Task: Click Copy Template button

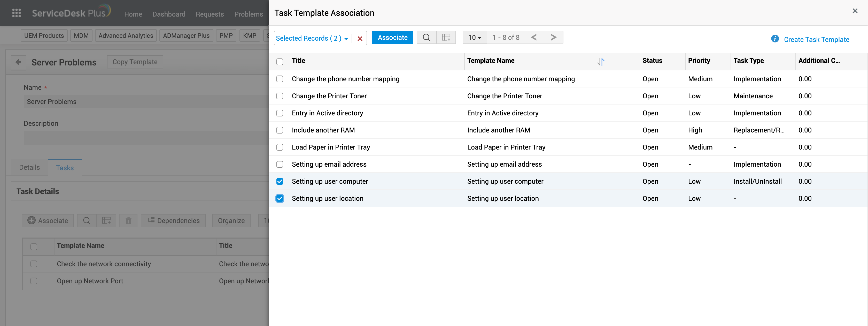Action: point(135,62)
